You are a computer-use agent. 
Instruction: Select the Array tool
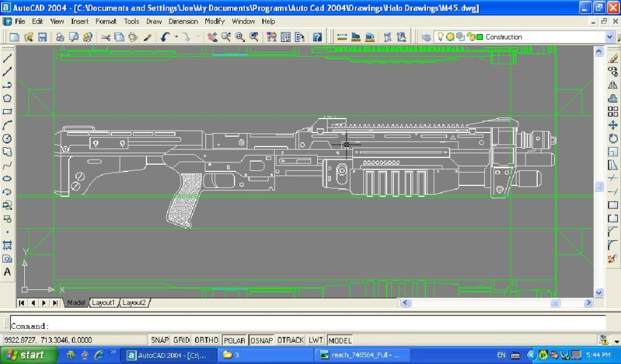point(612,112)
